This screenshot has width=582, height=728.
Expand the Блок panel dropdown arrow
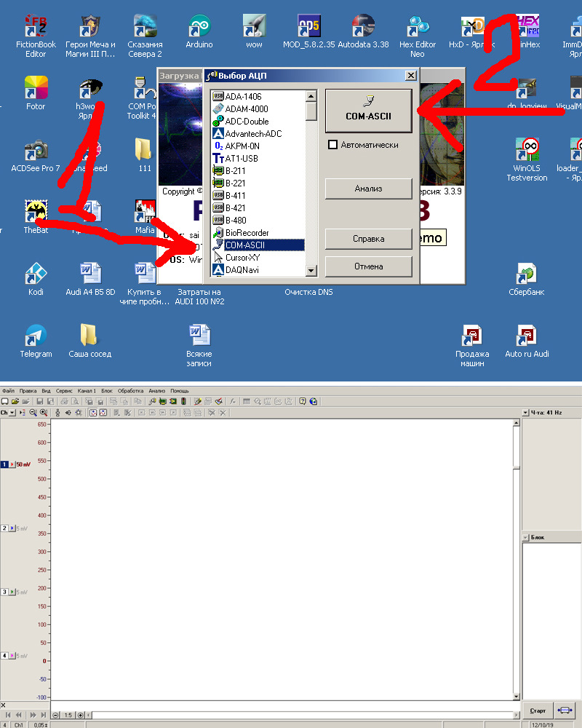coord(525,538)
